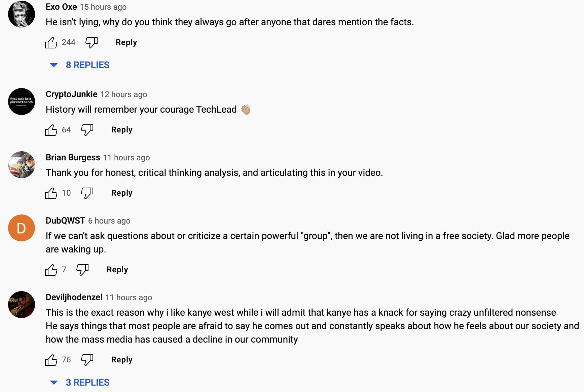Like Deviljhodenzel's comment about Kanye

[x=51, y=360]
